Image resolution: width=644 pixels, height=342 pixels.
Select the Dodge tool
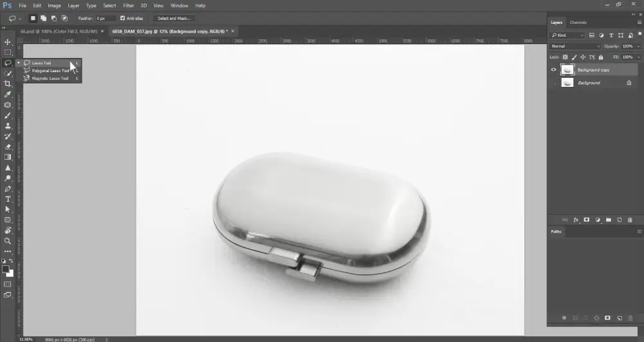tap(8, 178)
